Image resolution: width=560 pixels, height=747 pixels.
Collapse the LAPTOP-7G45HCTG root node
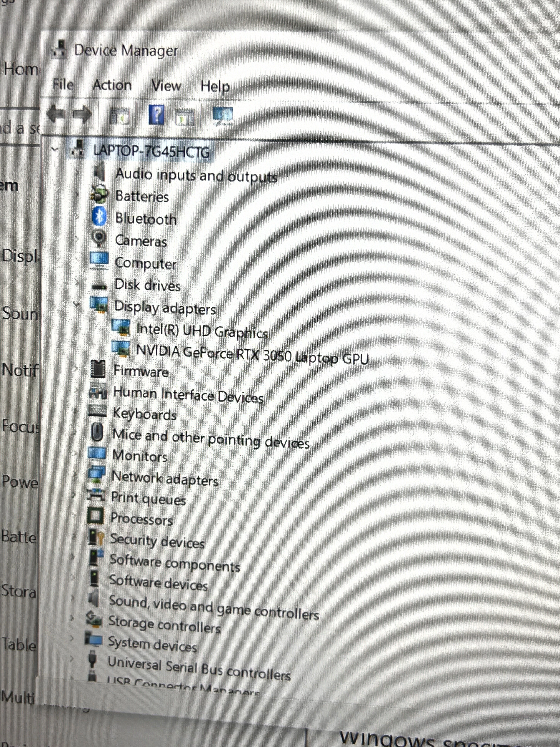click(x=55, y=149)
